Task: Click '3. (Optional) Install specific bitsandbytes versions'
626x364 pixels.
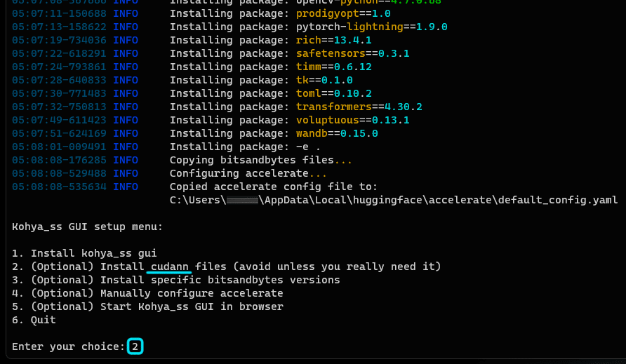Action: pos(175,280)
